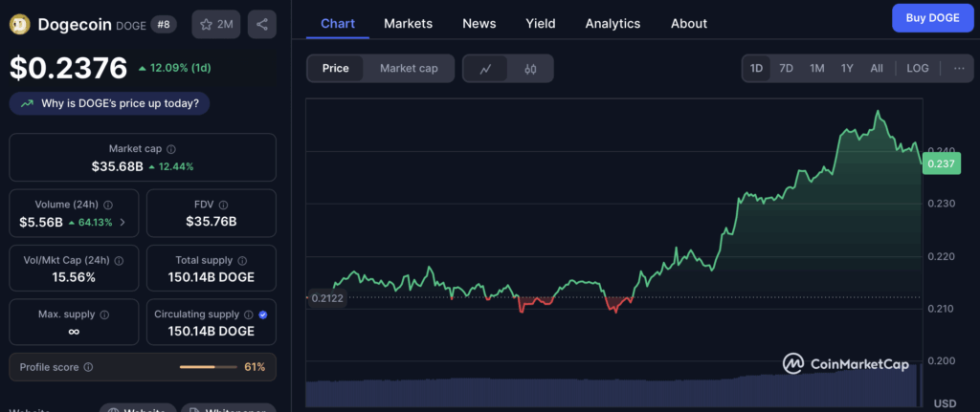Click the 0.230 axis label

941,204
